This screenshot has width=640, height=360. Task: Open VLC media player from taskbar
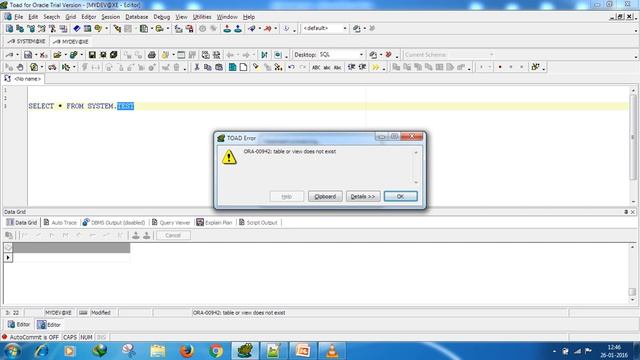(x=332, y=351)
